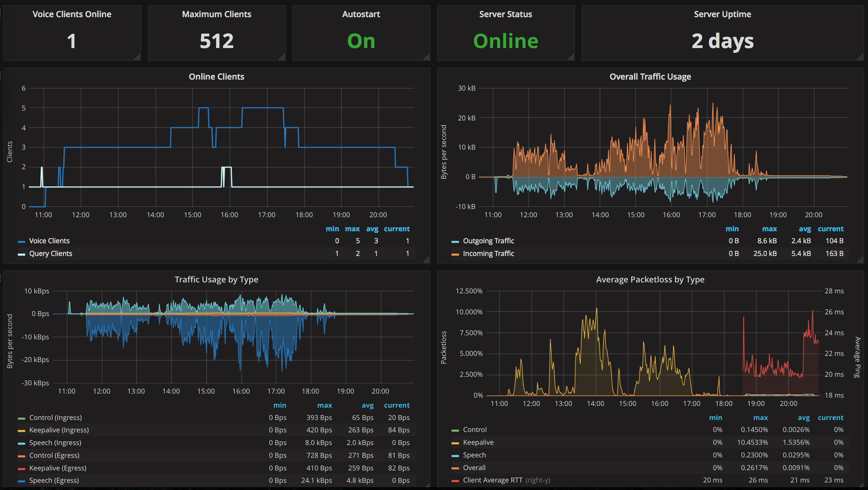The image size is (868, 490).
Task: Toggle Client Average RTT series label
Action: (493, 480)
